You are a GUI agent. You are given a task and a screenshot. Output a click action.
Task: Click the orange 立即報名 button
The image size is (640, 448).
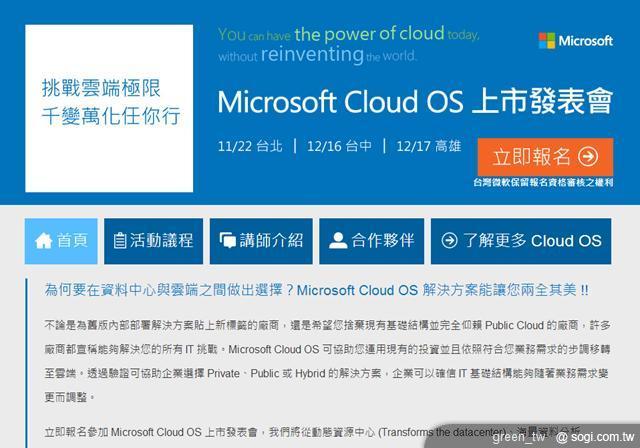[545, 157]
